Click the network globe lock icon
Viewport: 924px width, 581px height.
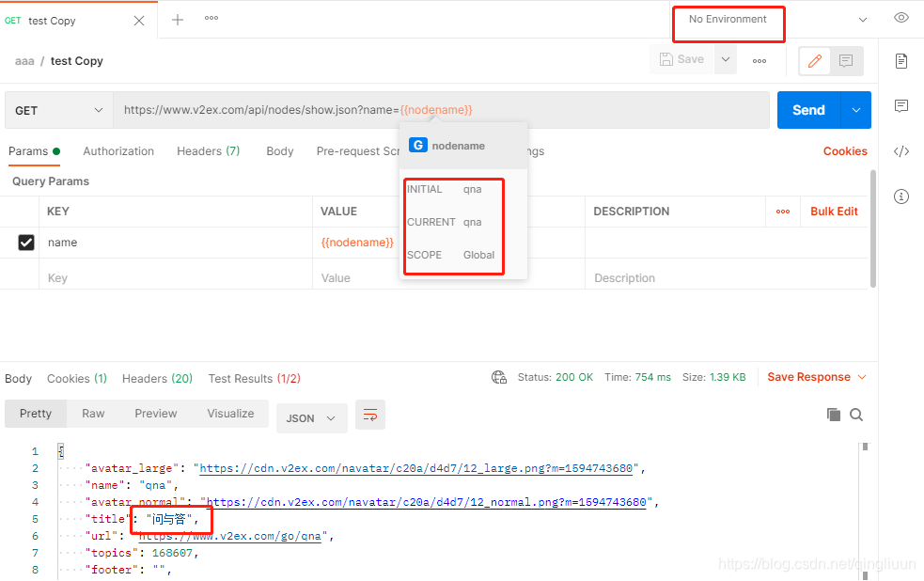(x=499, y=377)
